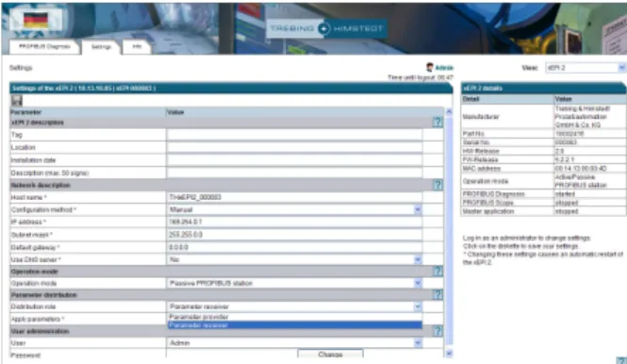This screenshot has height=364, width=627.
Task: Open the Info tab
Action: 137,47
